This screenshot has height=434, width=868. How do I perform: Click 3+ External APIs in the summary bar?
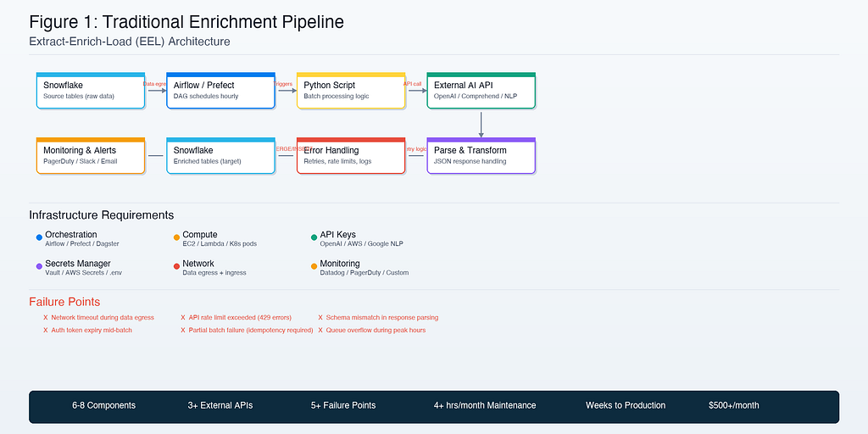coord(220,405)
